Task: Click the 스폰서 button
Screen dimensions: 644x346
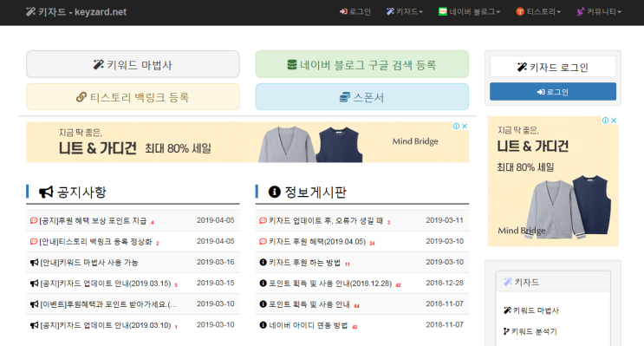Action: (x=361, y=97)
